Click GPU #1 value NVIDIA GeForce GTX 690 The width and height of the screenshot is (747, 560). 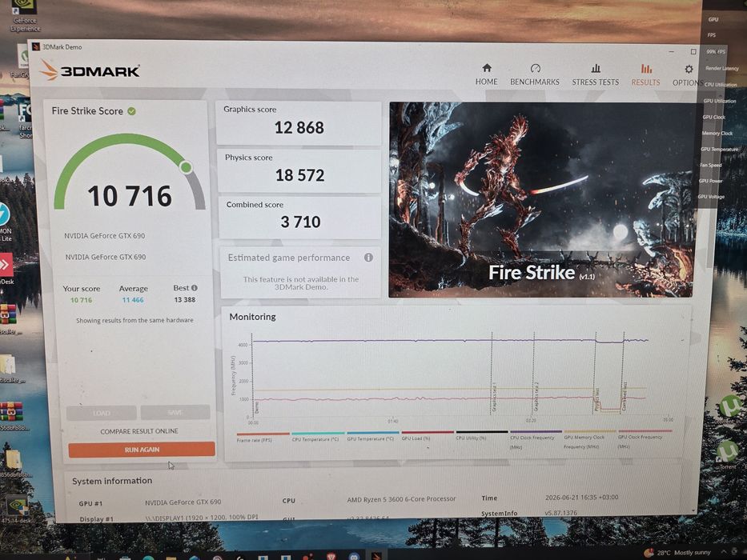pyautogui.click(x=183, y=502)
